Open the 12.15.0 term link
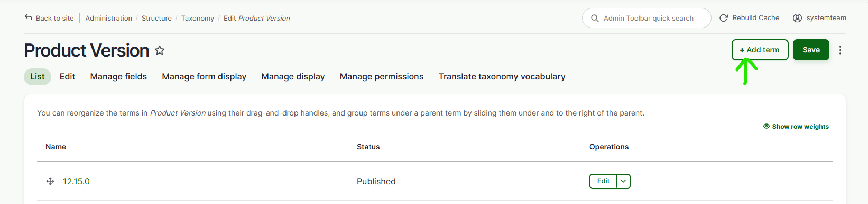Image resolution: width=868 pixels, height=204 pixels. tap(76, 181)
